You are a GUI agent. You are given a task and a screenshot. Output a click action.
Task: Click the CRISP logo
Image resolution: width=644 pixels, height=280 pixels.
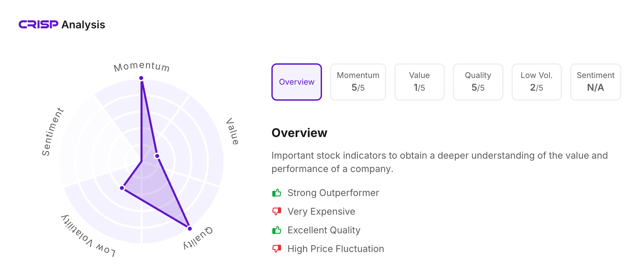tap(38, 25)
